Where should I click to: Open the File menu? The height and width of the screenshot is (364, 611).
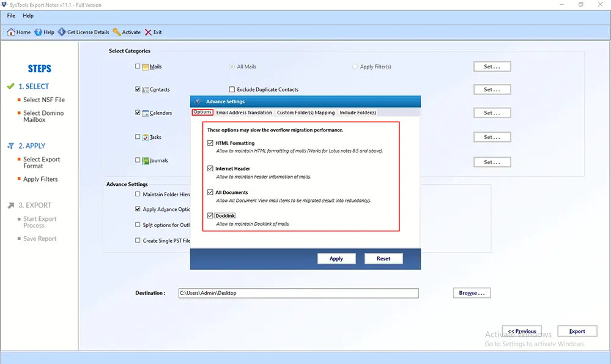11,15
